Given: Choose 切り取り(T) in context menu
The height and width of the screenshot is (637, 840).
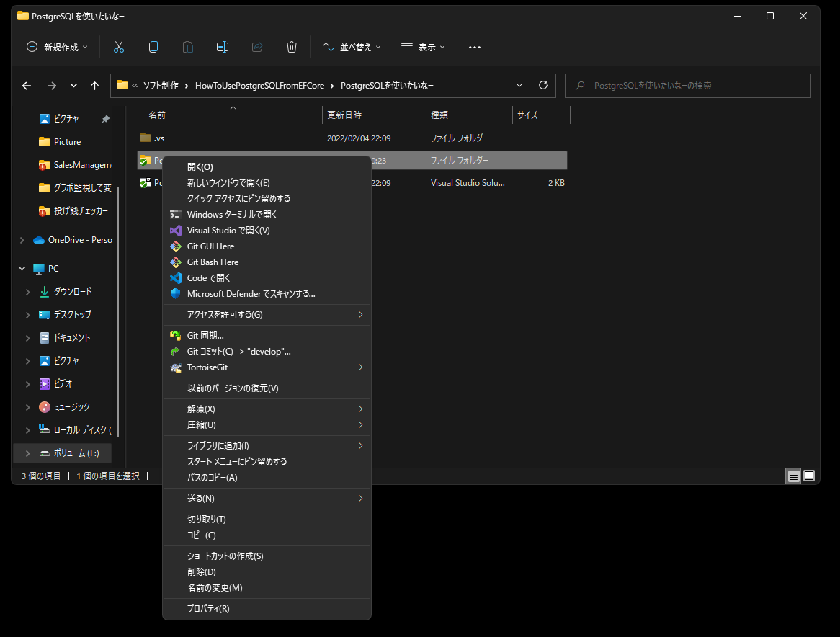Looking at the screenshot, I should (267, 519).
